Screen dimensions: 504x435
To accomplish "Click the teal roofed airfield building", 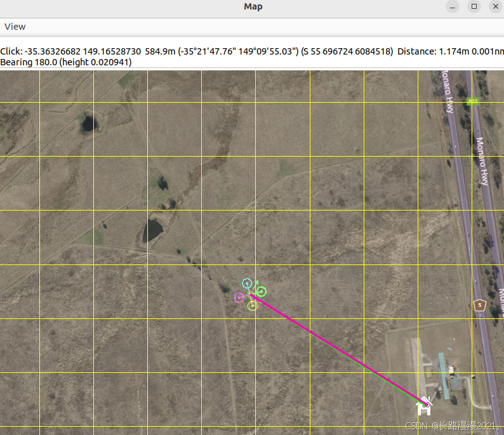I will click(x=444, y=375).
